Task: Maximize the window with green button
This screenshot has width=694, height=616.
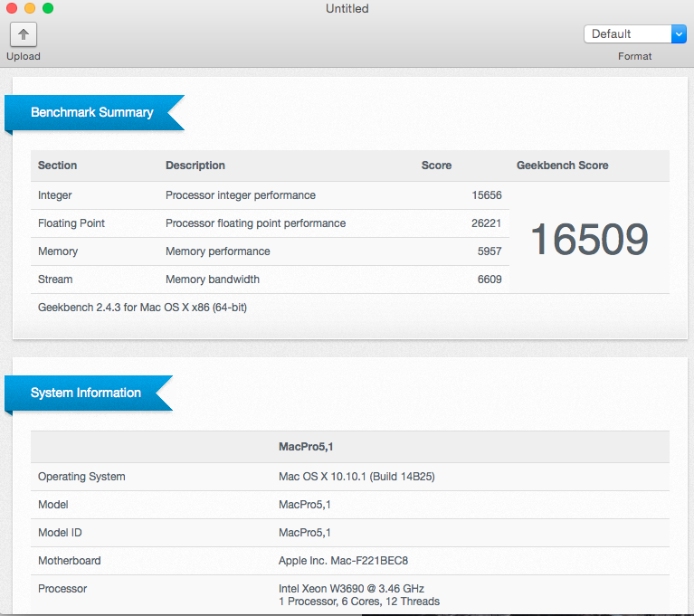Action: (48, 8)
